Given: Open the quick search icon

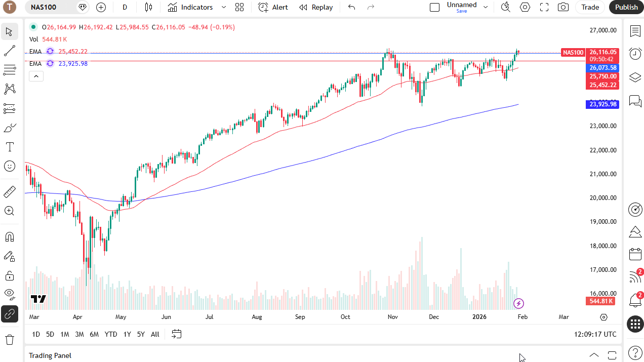Looking at the screenshot, I should point(505,7).
